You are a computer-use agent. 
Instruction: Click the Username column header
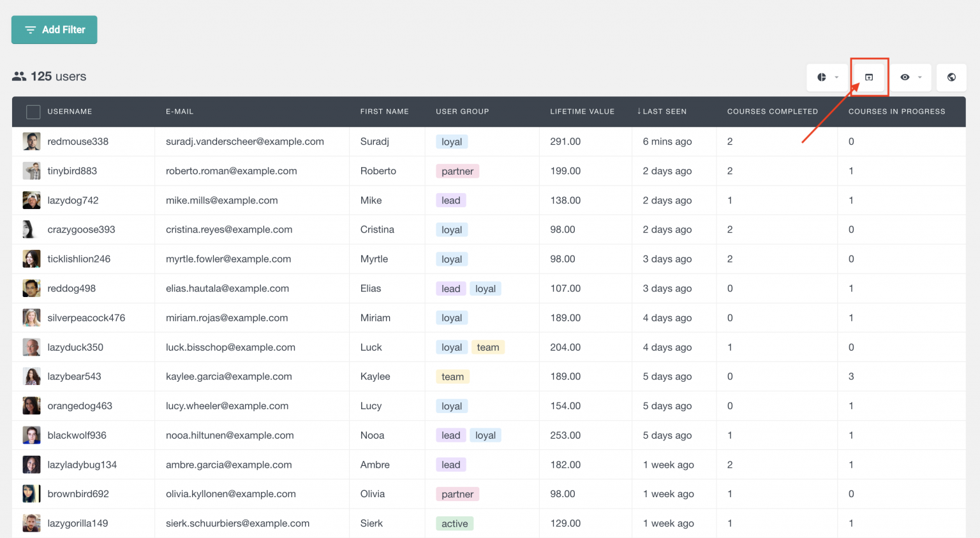pos(70,112)
